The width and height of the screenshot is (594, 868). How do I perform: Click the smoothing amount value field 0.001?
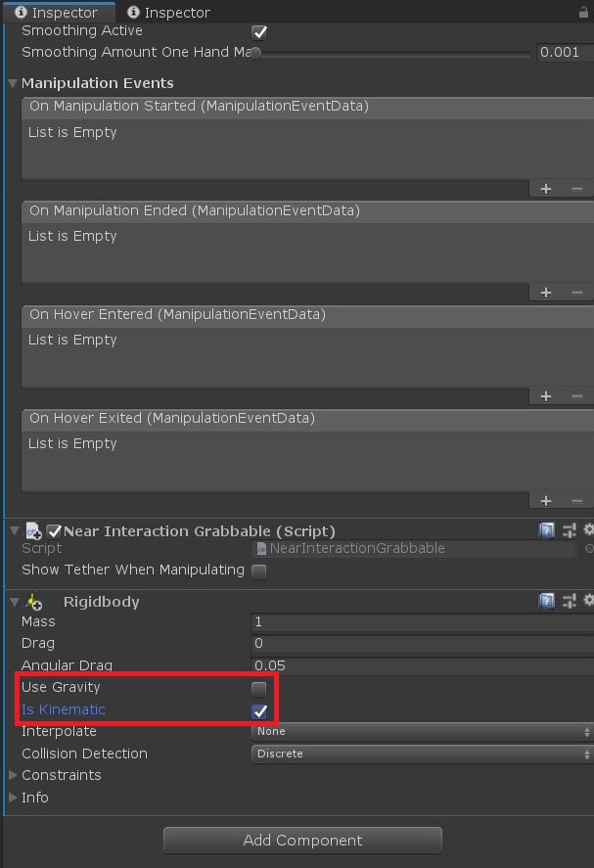tap(565, 52)
